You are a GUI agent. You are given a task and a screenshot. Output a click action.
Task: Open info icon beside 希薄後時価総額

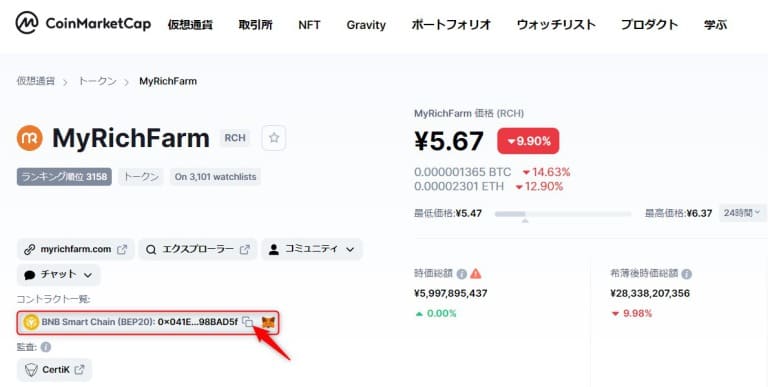[x=687, y=274]
